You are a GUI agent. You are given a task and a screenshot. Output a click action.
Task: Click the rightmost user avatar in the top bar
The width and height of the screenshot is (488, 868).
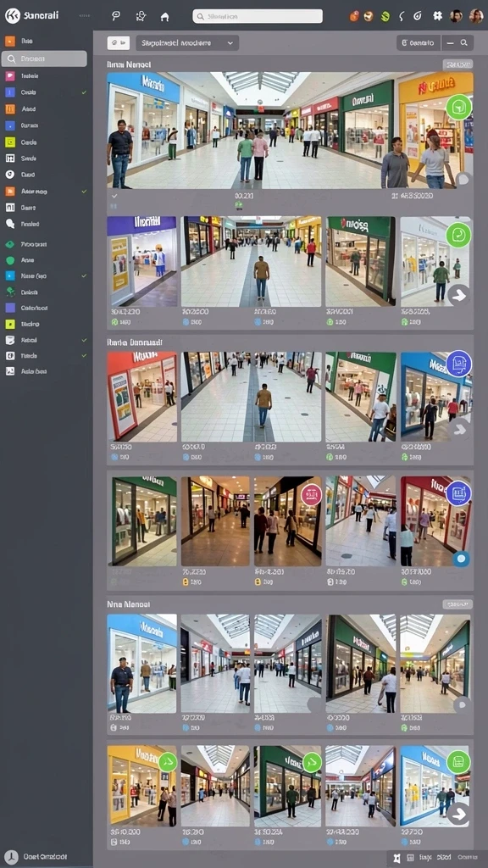pos(476,16)
